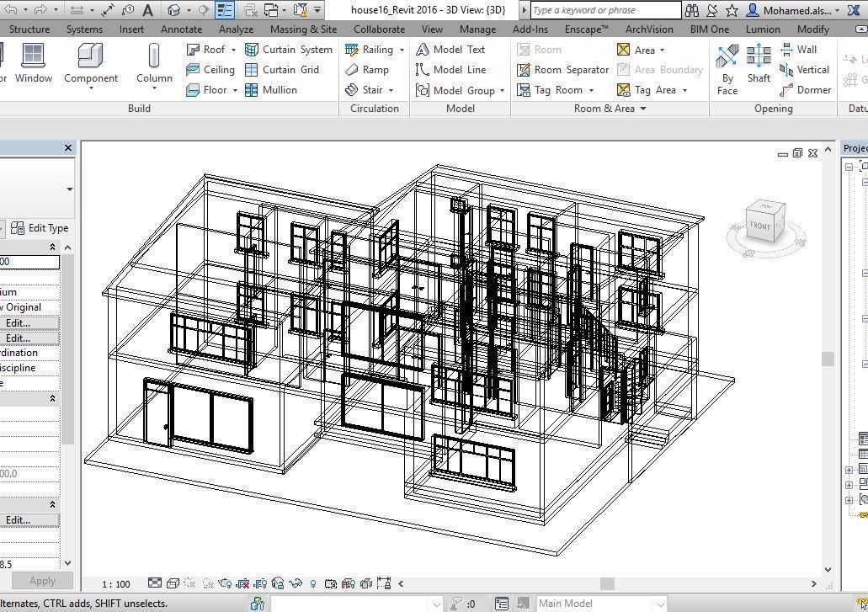868x612 pixels.
Task: Choose the Wall opening tool
Action: point(798,50)
